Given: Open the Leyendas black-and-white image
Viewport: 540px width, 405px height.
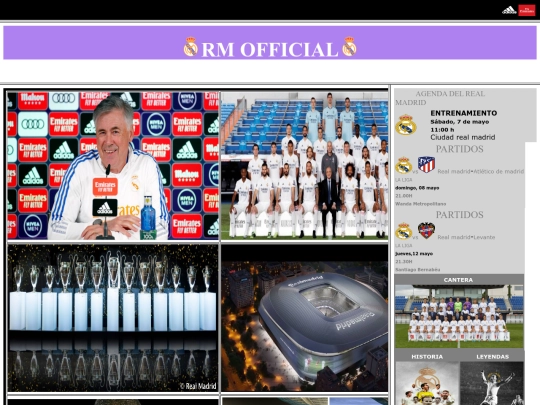Looking at the screenshot, I should point(492,383).
